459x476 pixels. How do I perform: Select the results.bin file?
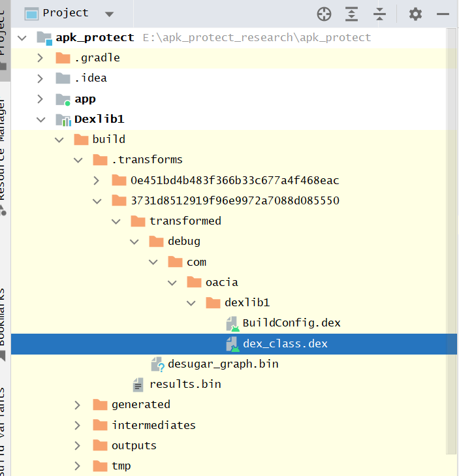coord(185,384)
